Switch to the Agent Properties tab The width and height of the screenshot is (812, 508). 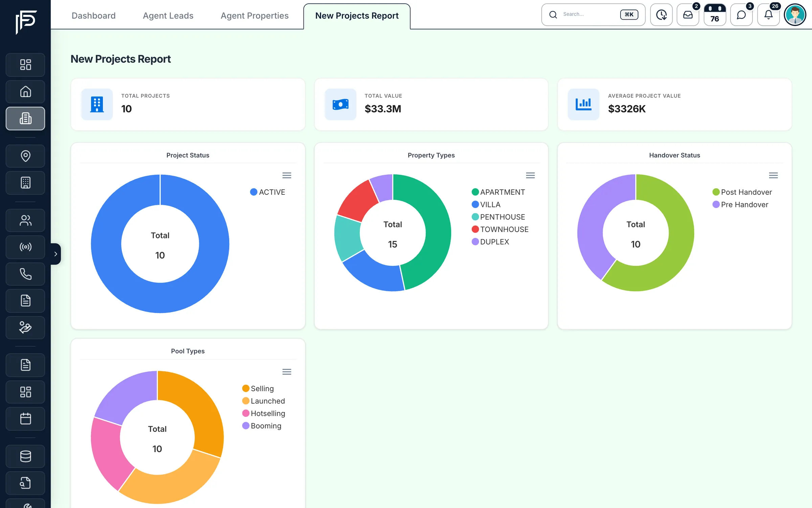point(255,16)
